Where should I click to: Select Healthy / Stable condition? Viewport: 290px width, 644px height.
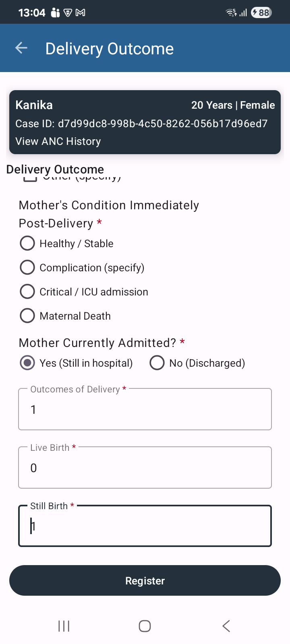tap(67, 244)
